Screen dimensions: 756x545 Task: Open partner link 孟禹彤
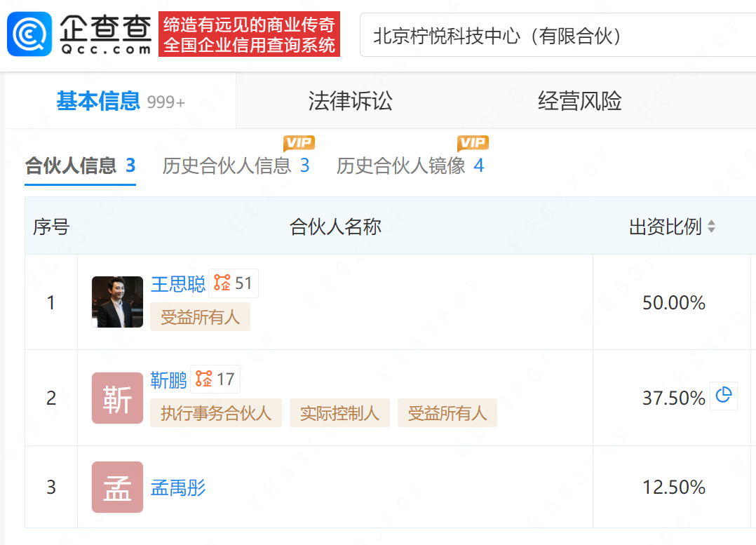coord(178,487)
